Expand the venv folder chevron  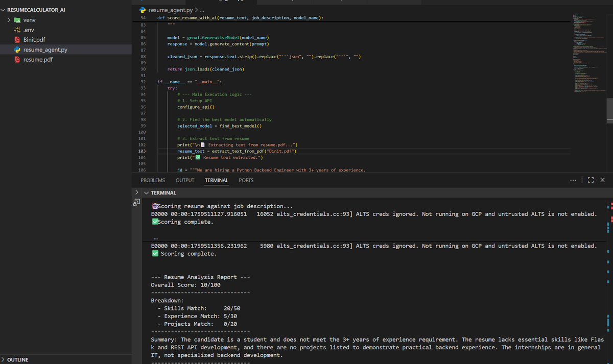pos(9,20)
